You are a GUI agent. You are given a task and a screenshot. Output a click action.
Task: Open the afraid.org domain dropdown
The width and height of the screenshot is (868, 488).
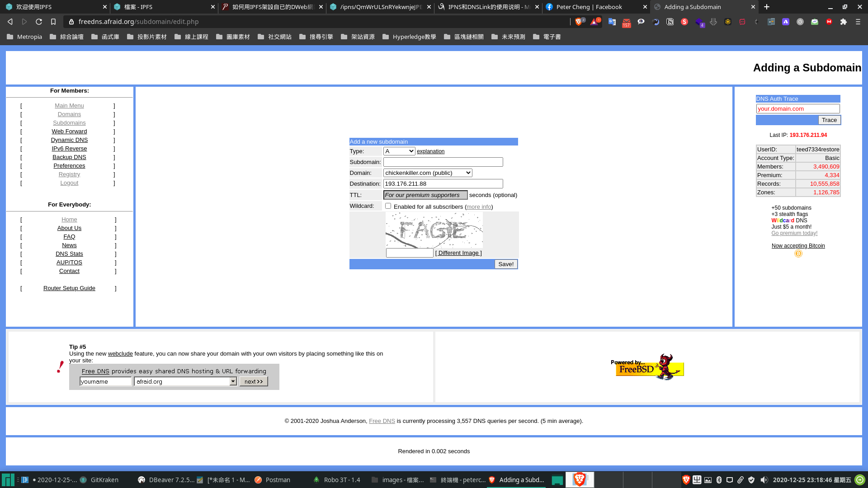tap(186, 382)
